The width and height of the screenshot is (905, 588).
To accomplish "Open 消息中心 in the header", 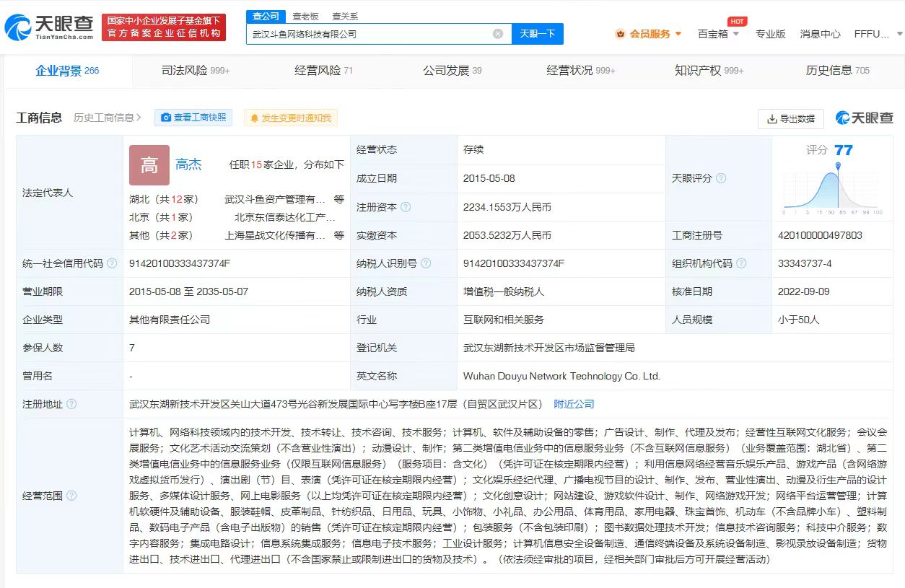I will click(x=820, y=34).
